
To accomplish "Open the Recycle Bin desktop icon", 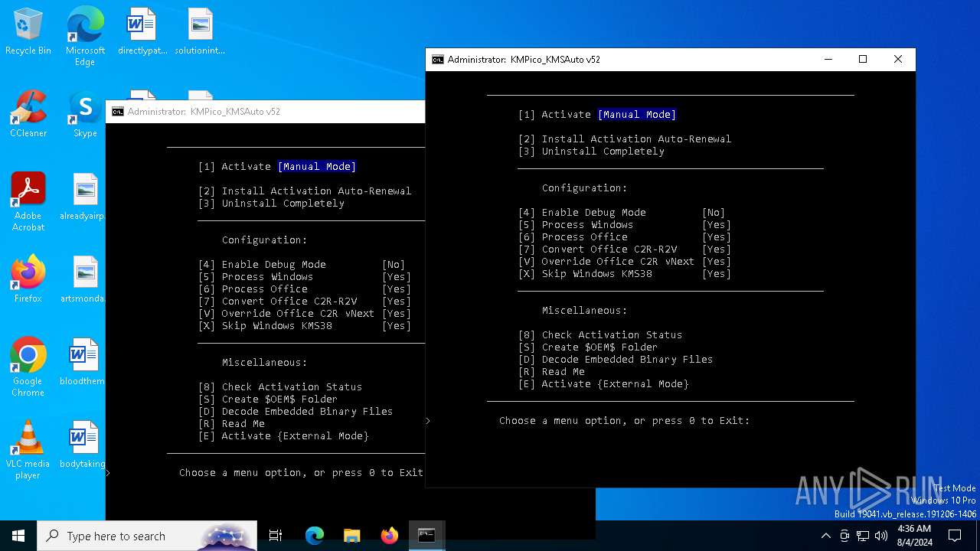I will [28, 32].
